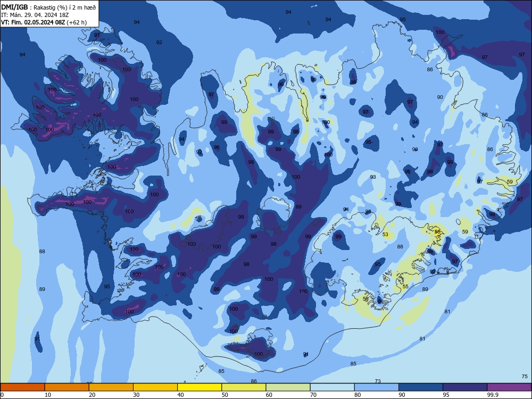The height and width of the screenshot is (399, 532).
Task: Select the 95–99.9 navy legend swatch
Action: pyautogui.click(x=465, y=387)
